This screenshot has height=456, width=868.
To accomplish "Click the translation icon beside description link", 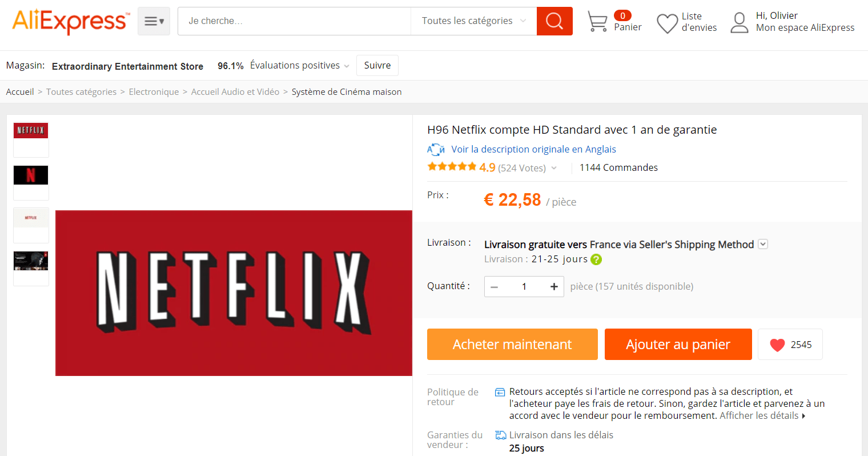I will tap(436, 150).
